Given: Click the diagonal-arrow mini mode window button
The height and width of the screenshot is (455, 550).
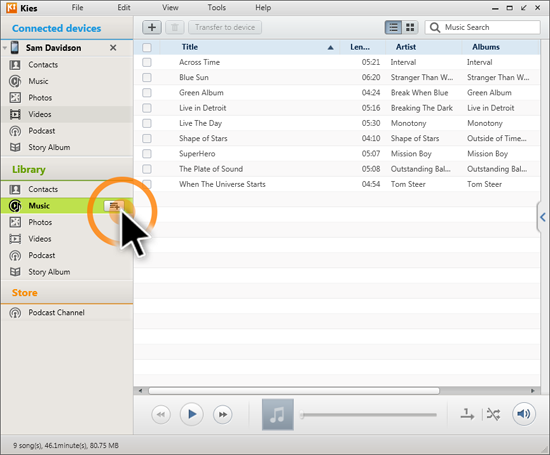Looking at the screenshot, I should 523,8.
